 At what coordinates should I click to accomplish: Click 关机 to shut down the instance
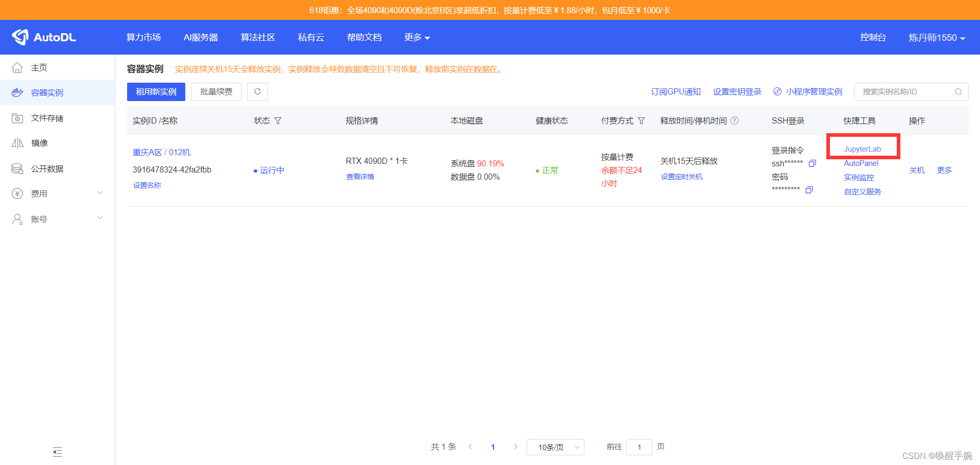pyautogui.click(x=917, y=170)
